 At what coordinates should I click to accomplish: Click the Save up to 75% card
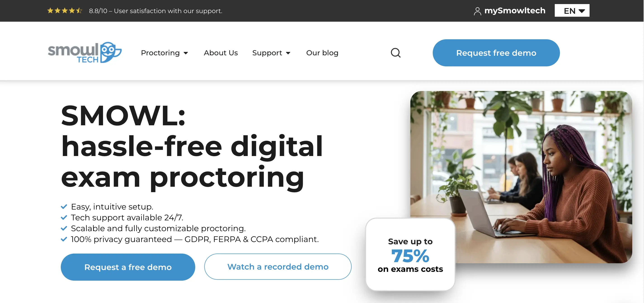click(410, 254)
